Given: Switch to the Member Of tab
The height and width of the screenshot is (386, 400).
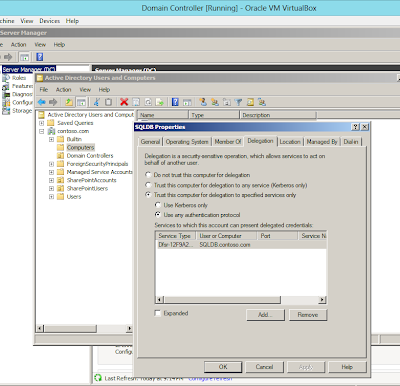Looking at the screenshot, I should (x=228, y=142).
